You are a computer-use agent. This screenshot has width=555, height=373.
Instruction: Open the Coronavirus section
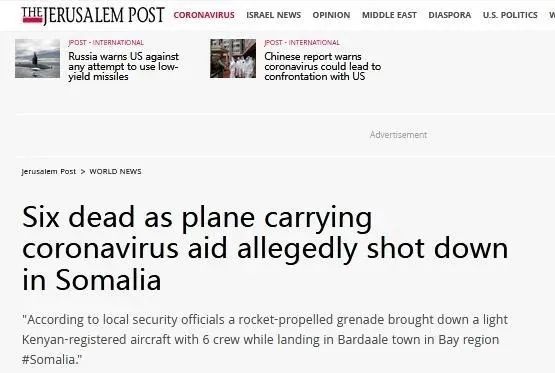(x=204, y=15)
